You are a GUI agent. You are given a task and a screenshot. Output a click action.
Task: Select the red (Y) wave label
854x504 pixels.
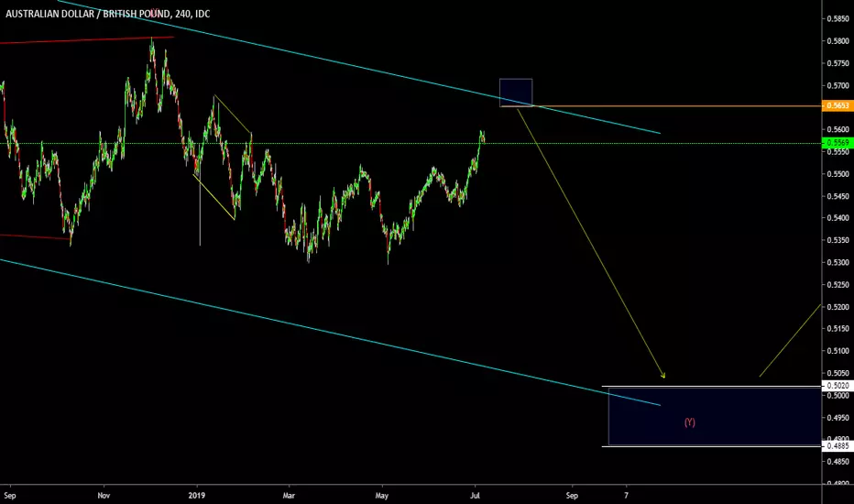coord(689,422)
